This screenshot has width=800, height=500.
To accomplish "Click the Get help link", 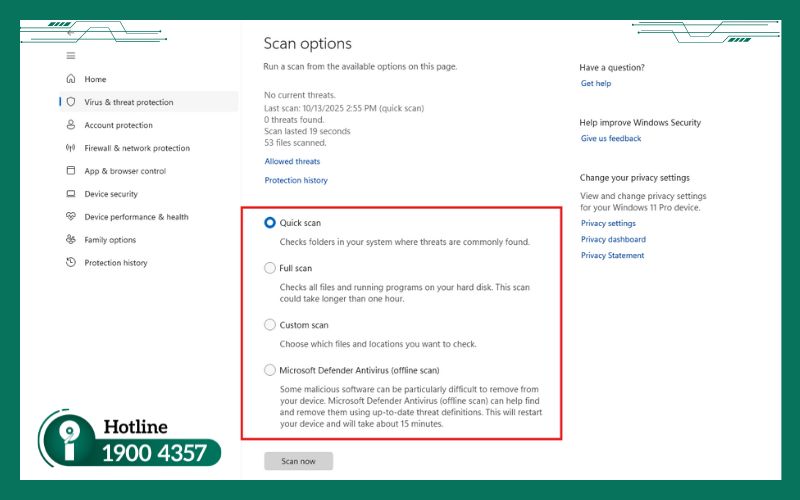I will point(596,83).
